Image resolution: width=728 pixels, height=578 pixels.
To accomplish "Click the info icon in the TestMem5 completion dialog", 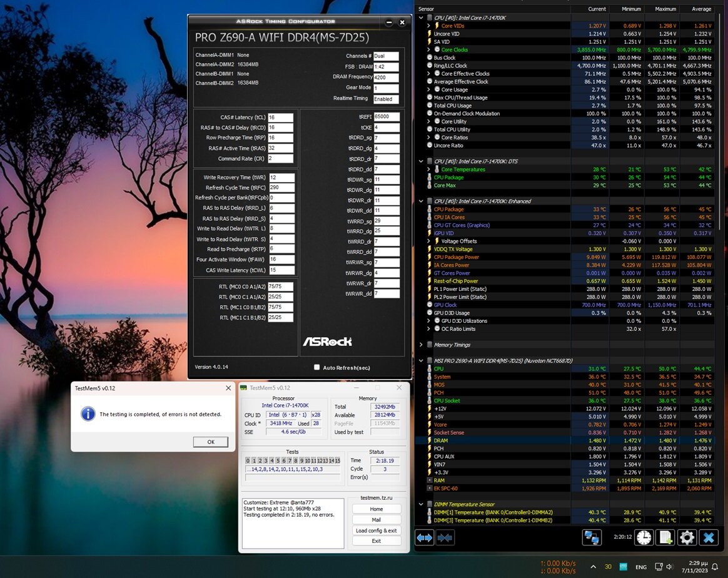I will click(88, 413).
